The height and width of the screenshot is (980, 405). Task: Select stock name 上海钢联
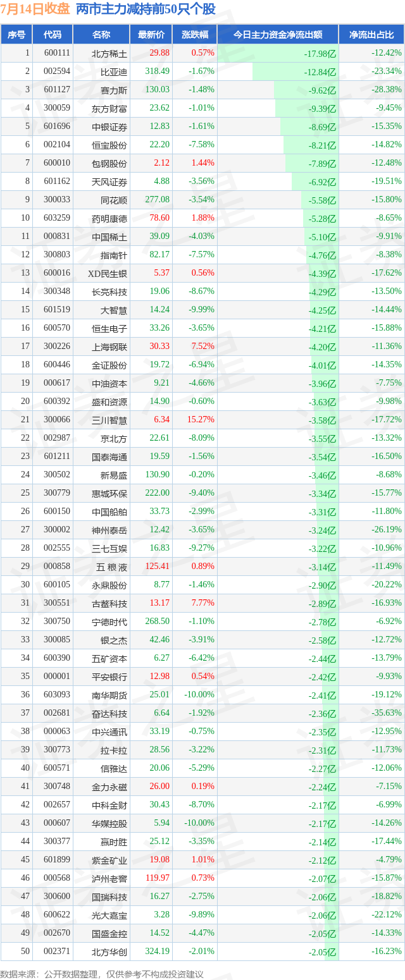pos(109,346)
